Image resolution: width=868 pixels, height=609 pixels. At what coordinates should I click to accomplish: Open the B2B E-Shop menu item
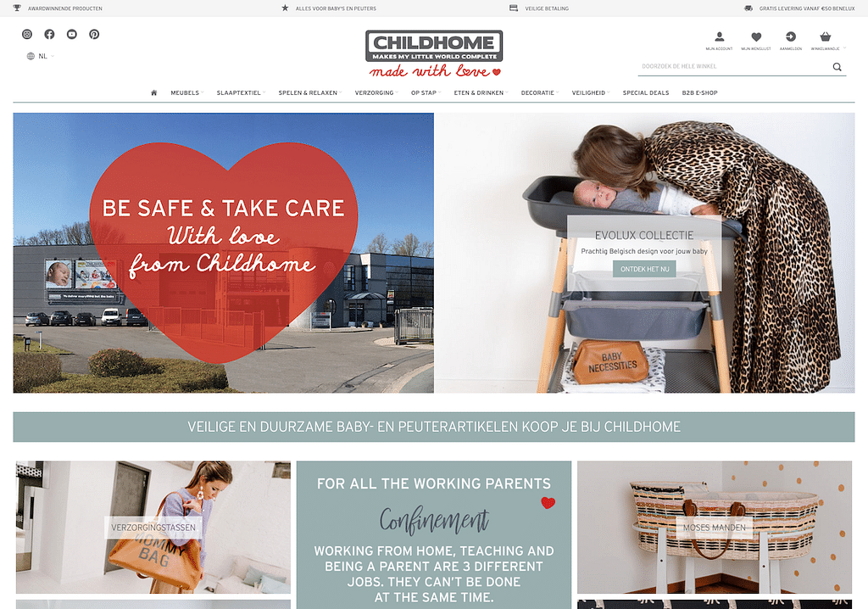pyautogui.click(x=699, y=92)
